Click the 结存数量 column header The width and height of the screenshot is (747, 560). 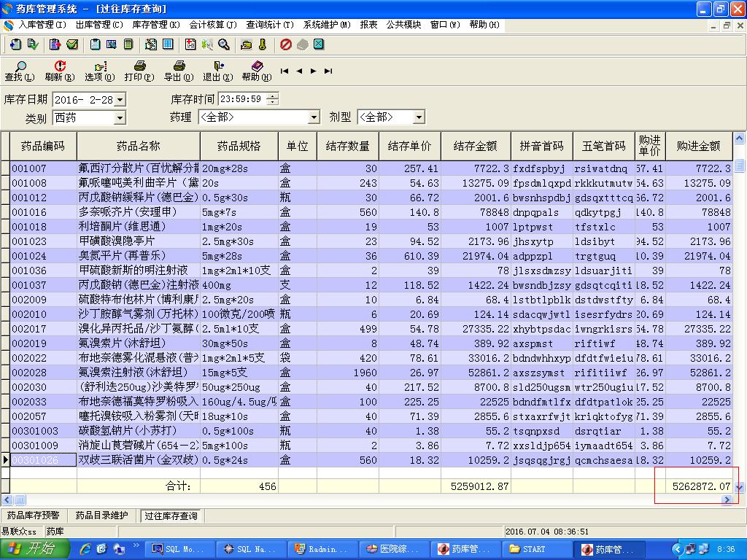(x=348, y=146)
